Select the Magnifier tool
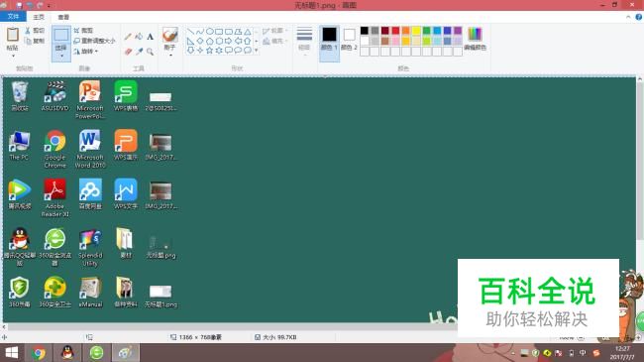644x362 pixels. click(x=151, y=52)
